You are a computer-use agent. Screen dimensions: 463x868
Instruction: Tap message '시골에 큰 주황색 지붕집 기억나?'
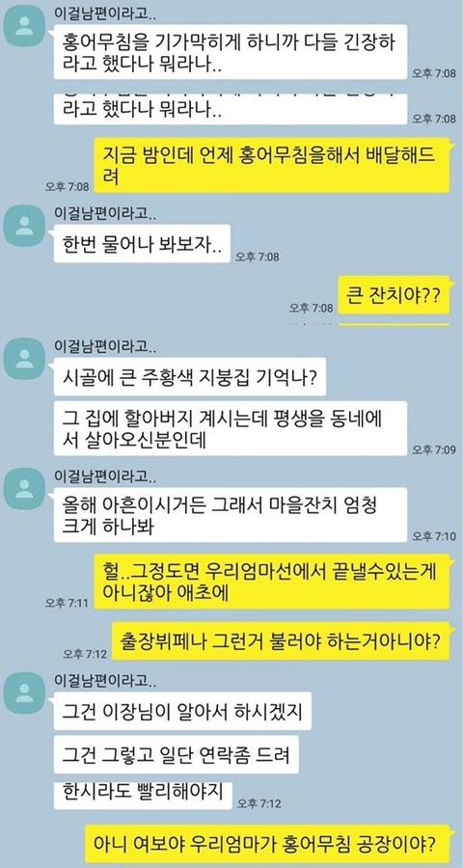click(190, 377)
